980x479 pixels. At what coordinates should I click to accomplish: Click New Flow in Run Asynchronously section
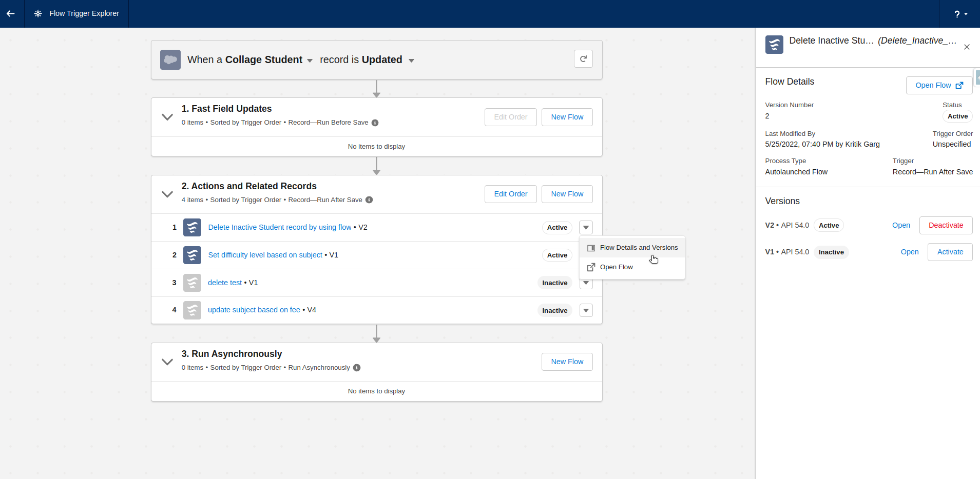point(567,362)
